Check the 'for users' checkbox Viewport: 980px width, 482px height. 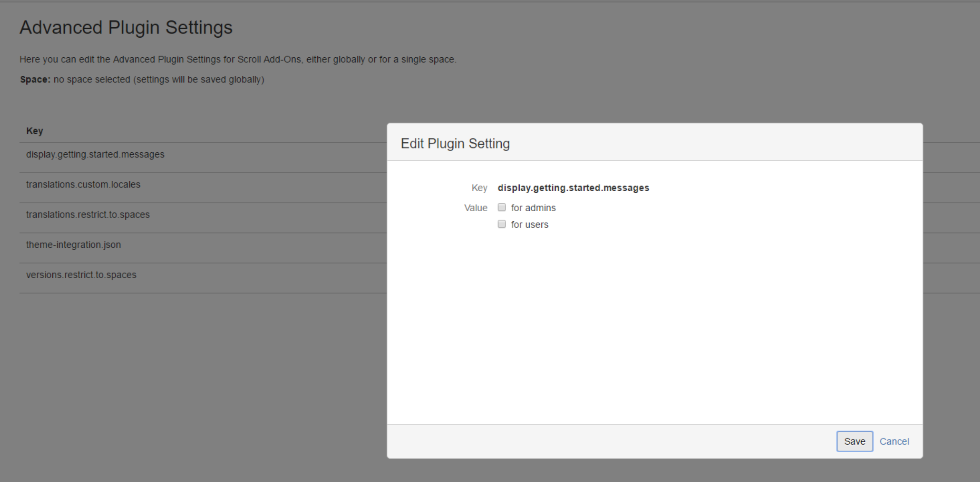coord(502,224)
